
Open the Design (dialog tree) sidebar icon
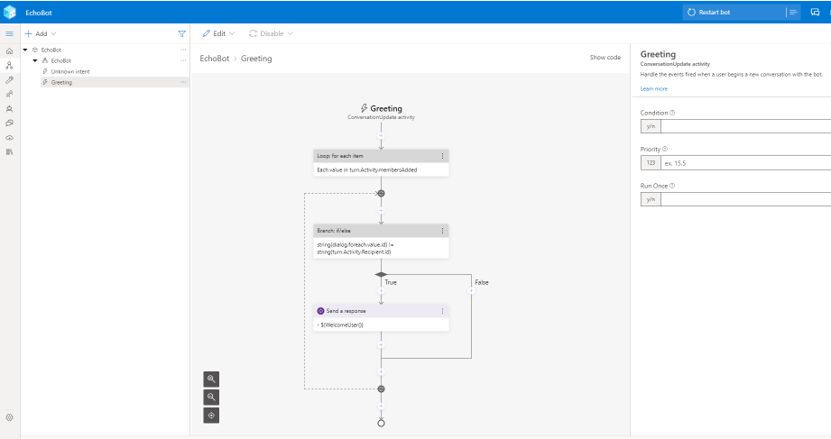10,66
